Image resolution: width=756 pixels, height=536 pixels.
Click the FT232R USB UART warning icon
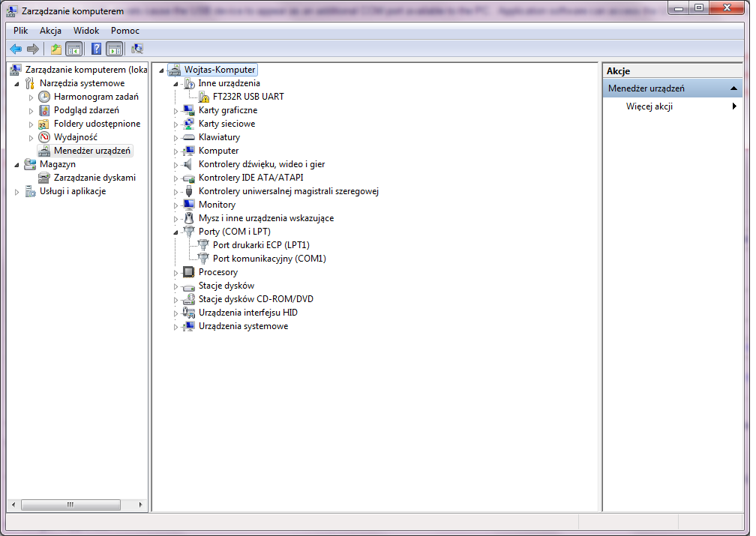coord(204,97)
